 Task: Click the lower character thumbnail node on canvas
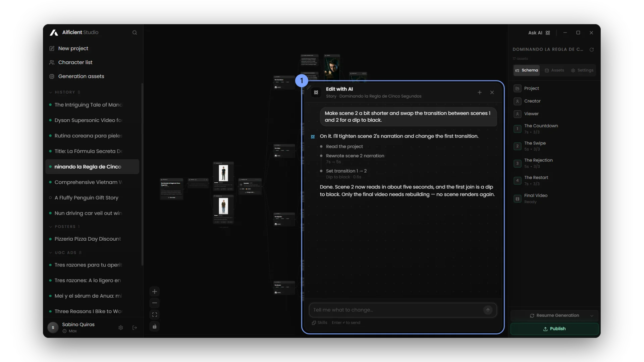[223, 206]
